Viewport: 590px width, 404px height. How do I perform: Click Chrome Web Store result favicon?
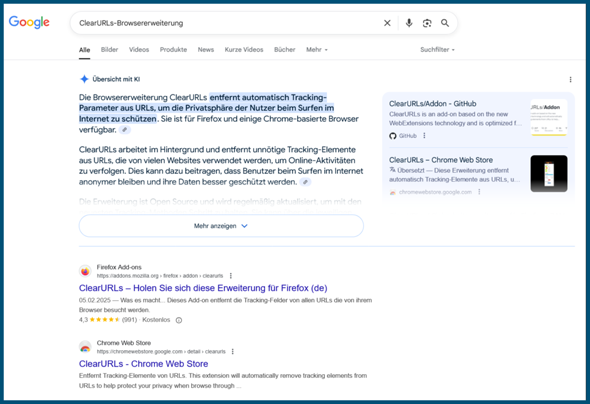pyautogui.click(x=85, y=347)
